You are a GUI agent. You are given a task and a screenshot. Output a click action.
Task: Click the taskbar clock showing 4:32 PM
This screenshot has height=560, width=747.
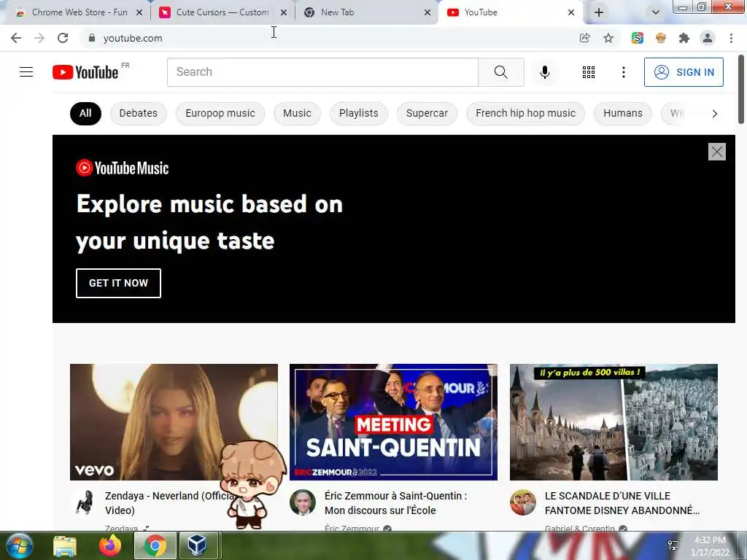coord(710,546)
